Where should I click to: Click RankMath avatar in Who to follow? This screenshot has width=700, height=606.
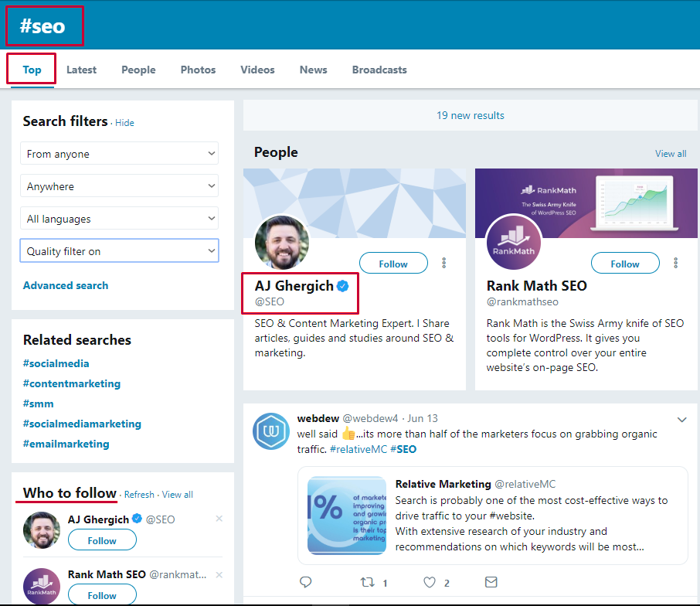42,587
